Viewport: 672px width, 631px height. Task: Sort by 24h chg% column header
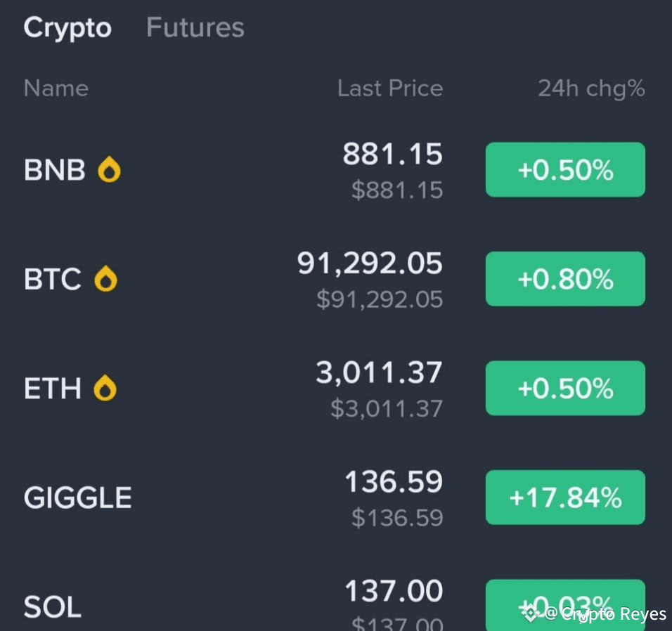[x=591, y=89]
